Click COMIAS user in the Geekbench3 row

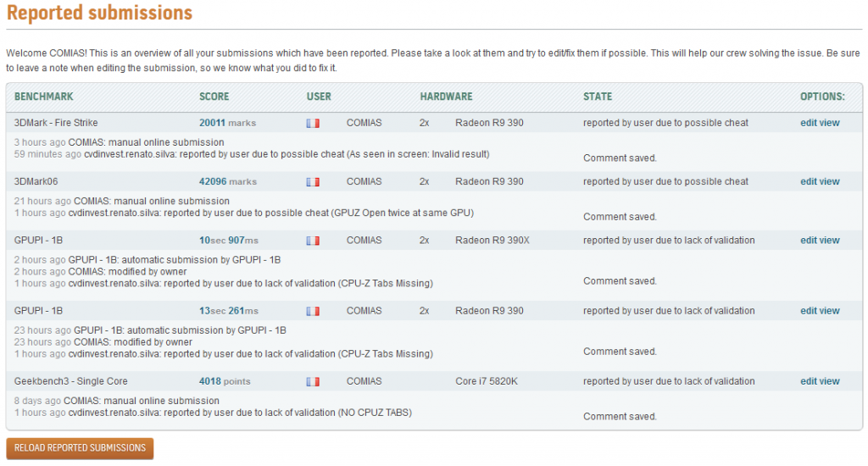pos(364,381)
